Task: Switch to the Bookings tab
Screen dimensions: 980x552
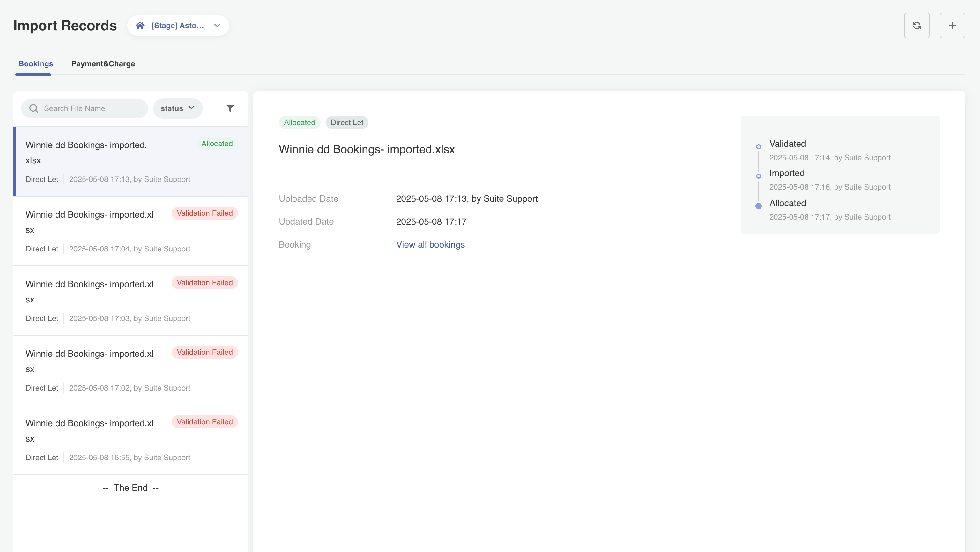Action: (x=36, y=63)
